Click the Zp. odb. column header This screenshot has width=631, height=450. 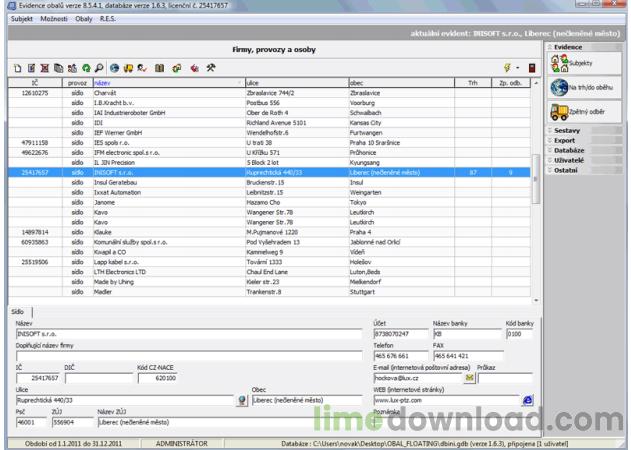[x=511, y=83]
